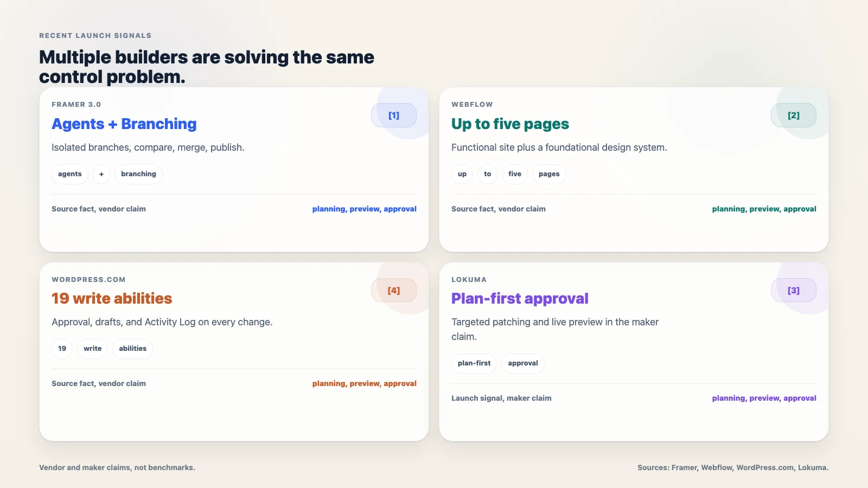Click the 'abilities' tag chip
Screen dimensions: 868x488
133,349
